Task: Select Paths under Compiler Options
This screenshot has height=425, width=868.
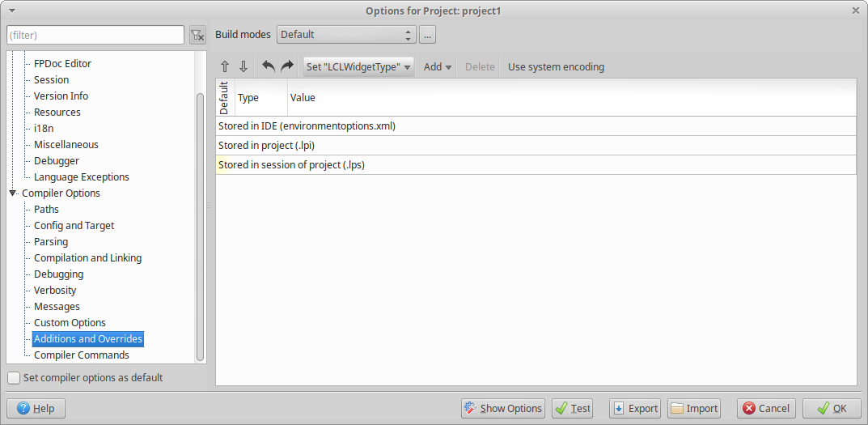Action: 46,210
